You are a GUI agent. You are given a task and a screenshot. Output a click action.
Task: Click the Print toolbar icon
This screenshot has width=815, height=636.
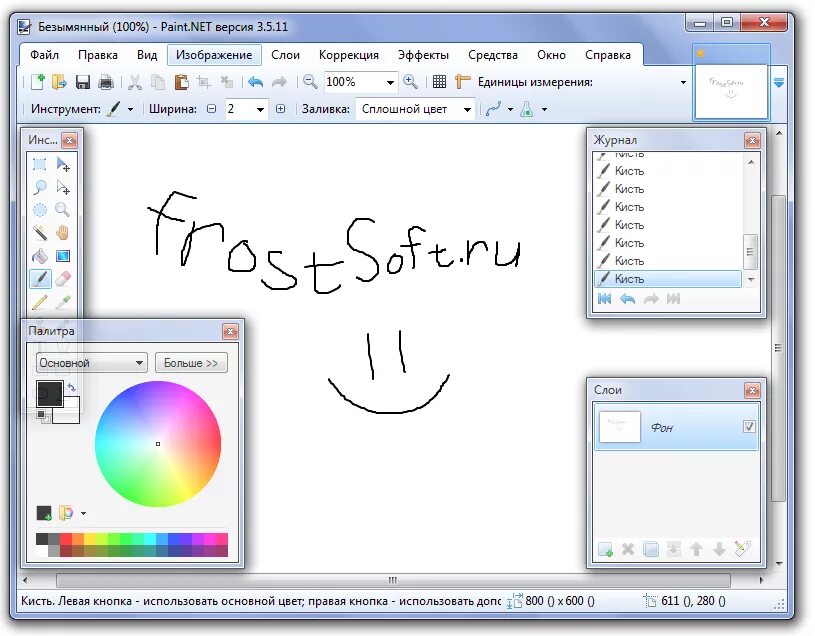106,82
